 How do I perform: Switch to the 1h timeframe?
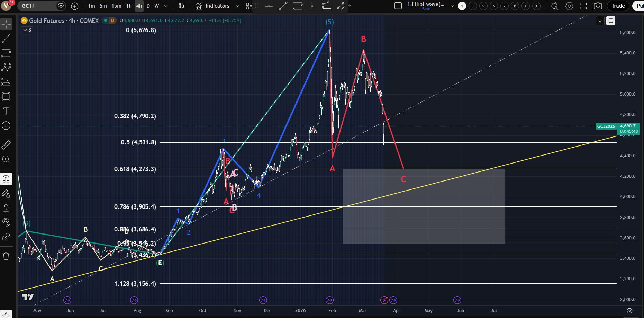pos(129,6)
